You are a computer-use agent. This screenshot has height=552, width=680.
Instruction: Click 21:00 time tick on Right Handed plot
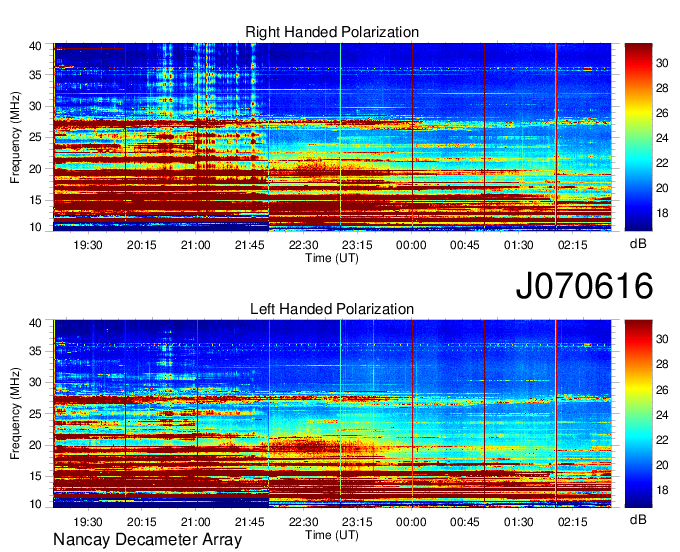pyautogui.click(x=196, y=245)
